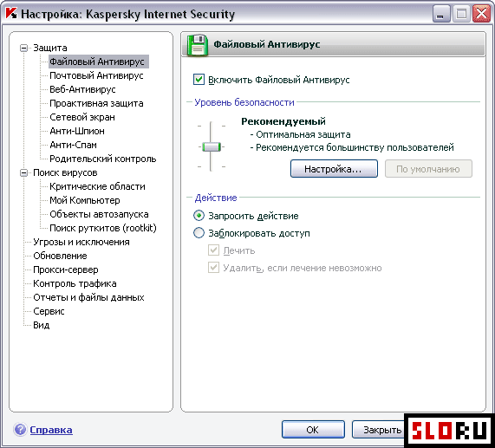Select Родительский контроль in the sidebar
495x448 pixels.
(103, 159)
